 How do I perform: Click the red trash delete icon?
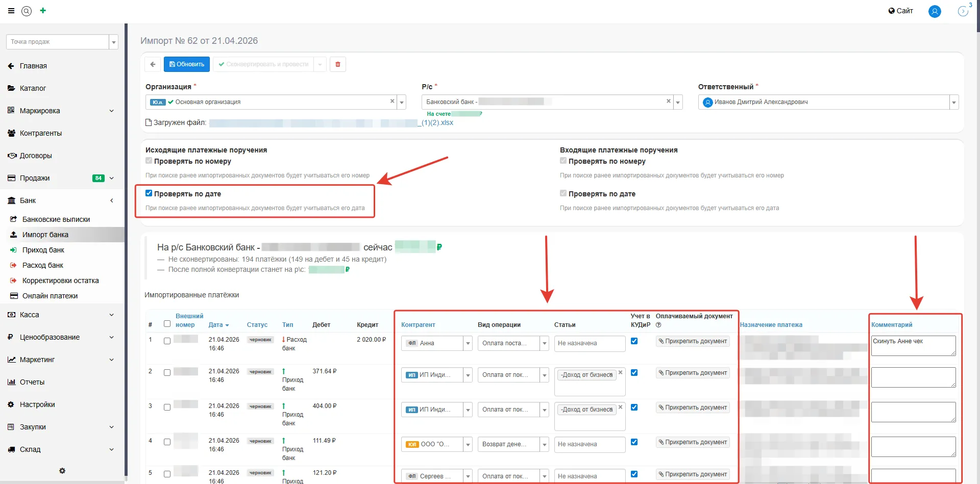click(338, 64)
